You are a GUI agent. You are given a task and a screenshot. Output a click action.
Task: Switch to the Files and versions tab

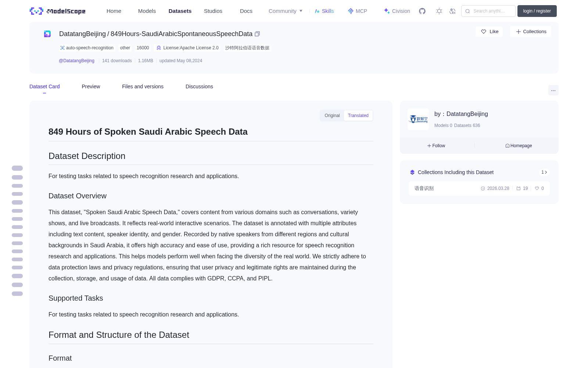pyautogui.click(x=143, y=86)
